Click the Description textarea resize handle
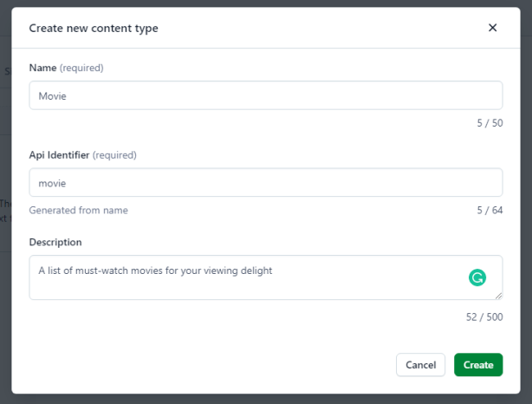Viewport: 532px width, 404px height. [498, 296]
